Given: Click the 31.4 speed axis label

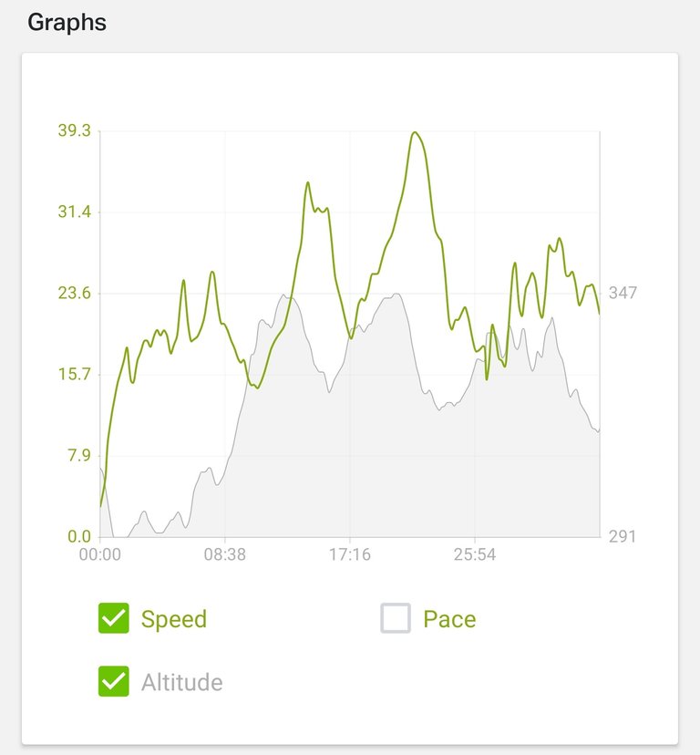Looking at the screenshot, I should (73, 212).
